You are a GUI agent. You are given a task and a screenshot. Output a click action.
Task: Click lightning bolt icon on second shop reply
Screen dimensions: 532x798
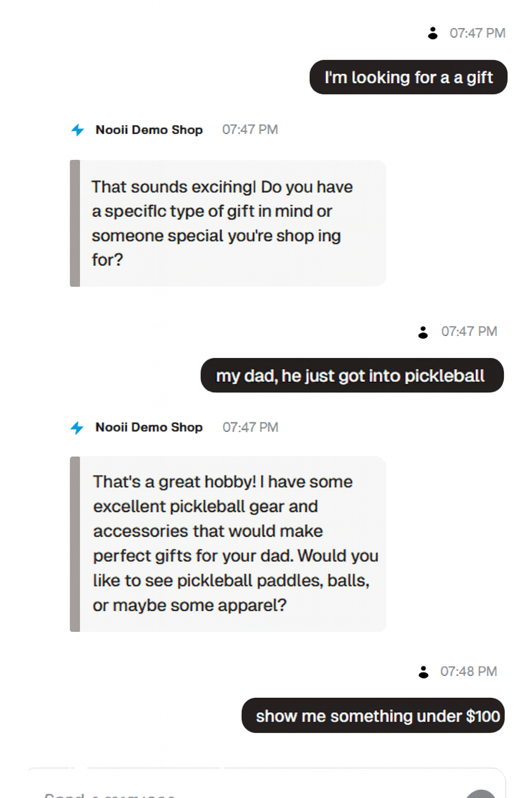pos(77,428)
